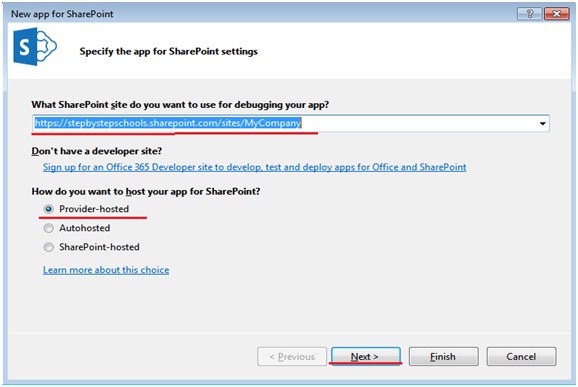
Task: Cancel the wizard with the Cancel button
Action: (521, 356)
